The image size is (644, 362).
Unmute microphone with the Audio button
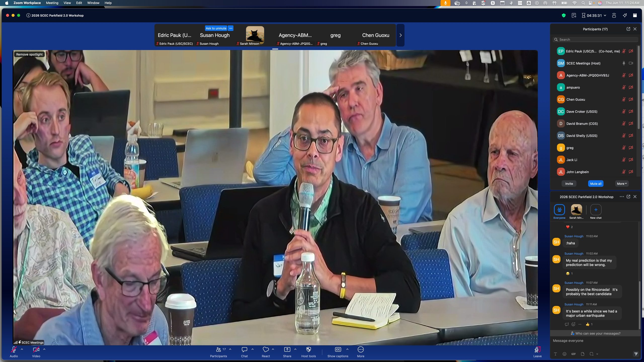click(x=14, y=352)
